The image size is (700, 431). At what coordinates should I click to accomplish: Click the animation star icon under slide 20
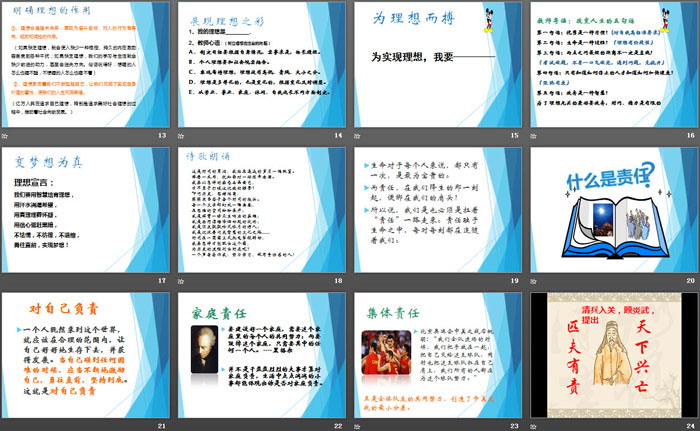coord(533,281)
